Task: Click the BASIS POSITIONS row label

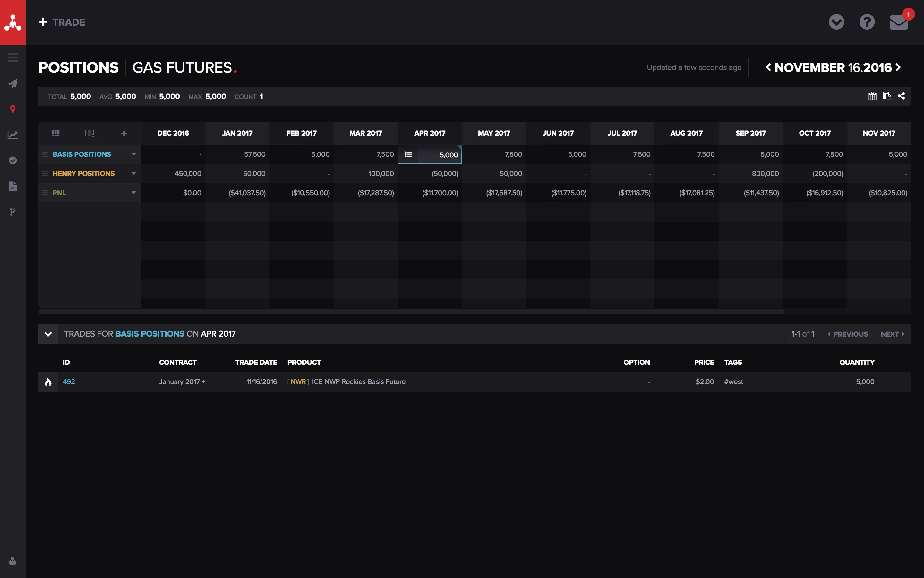Action: tap(82, 154)
